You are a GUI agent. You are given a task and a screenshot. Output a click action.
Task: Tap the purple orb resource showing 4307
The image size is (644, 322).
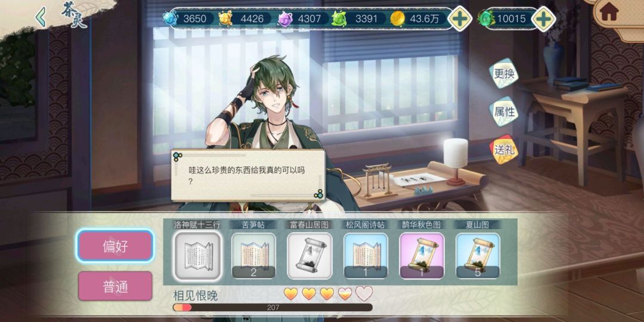285,18
